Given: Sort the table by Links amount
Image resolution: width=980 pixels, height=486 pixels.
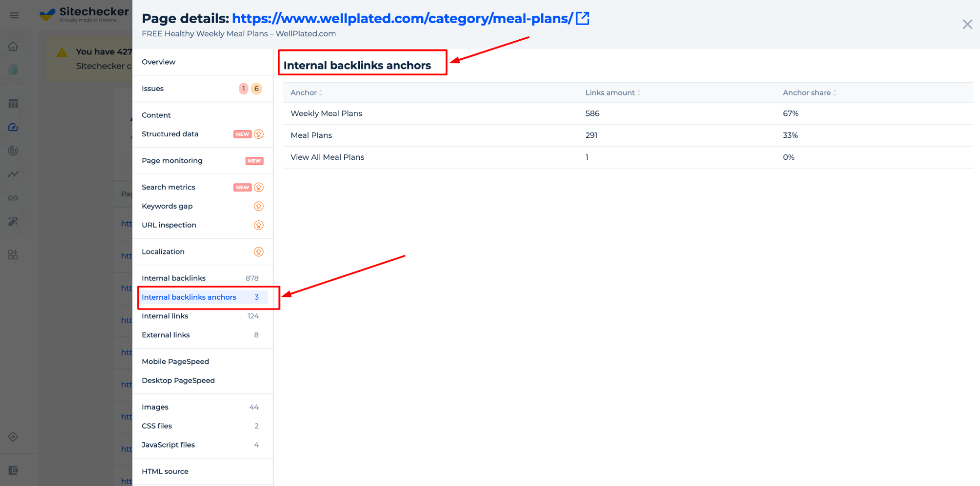Looking at the screenshot, I should [613, 93].
